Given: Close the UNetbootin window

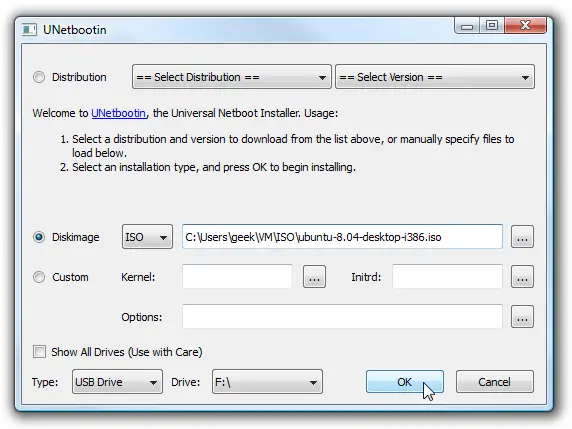Looking at the screenshot, I should 526,26.
